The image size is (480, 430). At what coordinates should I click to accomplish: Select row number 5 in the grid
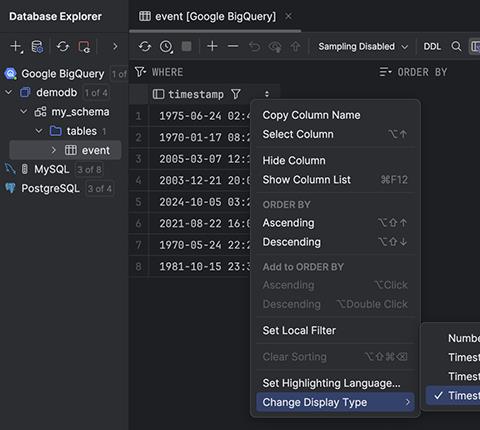139,202
